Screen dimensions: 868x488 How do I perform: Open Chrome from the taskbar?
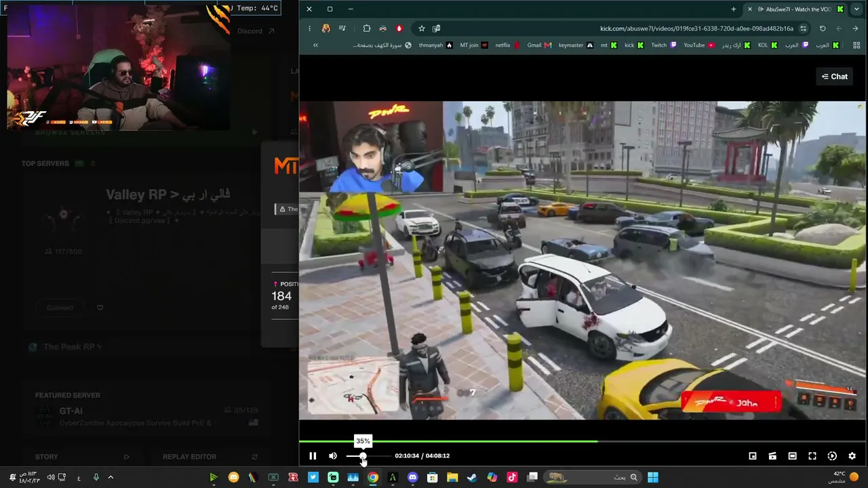pyautogui.click(x=373, y=477)
